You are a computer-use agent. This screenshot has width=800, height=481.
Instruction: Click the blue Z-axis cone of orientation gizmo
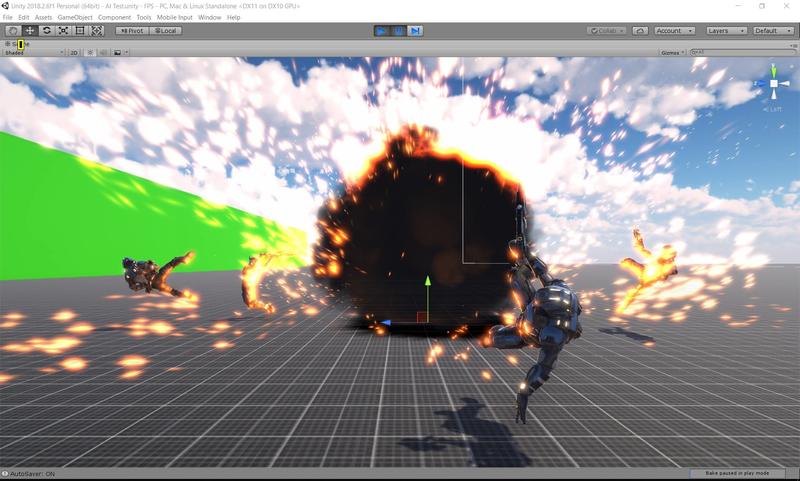(x=760, y=83)
